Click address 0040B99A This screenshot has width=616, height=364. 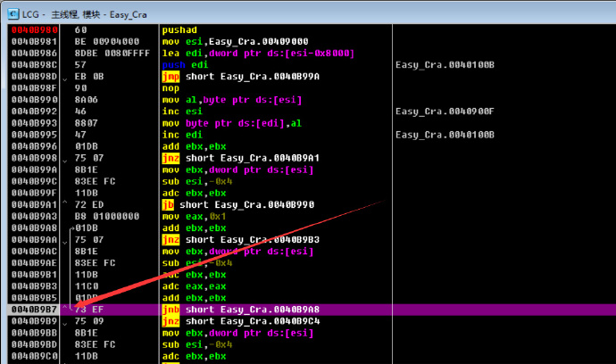35,170
